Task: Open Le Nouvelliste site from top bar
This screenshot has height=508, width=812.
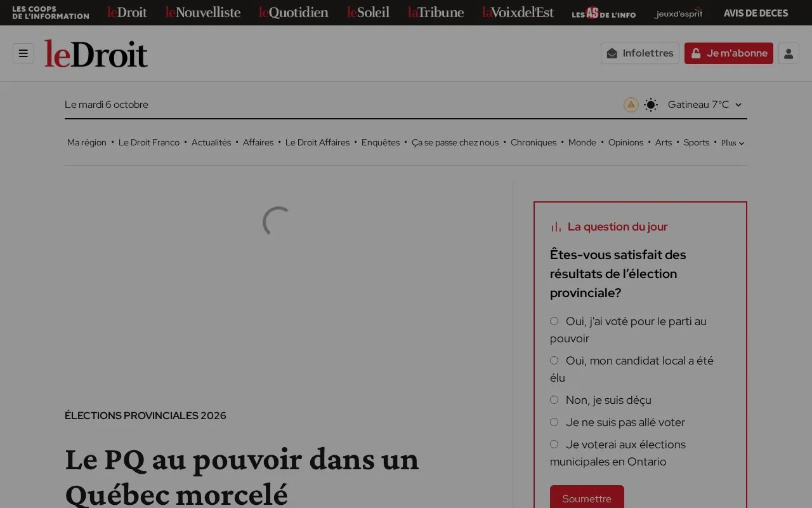Action: [x=203, y=13]
